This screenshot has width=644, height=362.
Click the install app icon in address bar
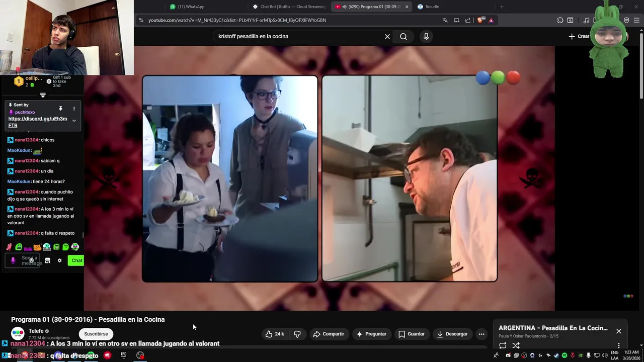coord(456,20)
